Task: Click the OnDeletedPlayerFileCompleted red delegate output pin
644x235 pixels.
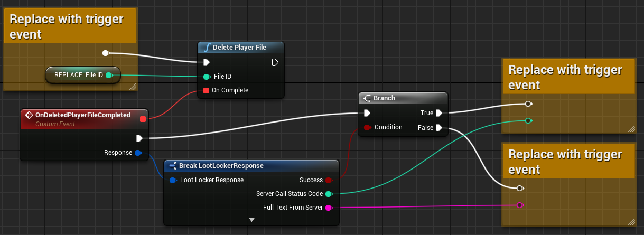Action: (142, 118)
